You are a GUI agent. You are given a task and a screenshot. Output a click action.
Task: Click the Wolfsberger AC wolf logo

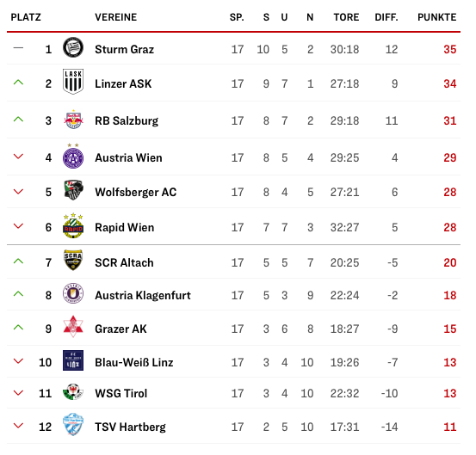click(73, 190)
